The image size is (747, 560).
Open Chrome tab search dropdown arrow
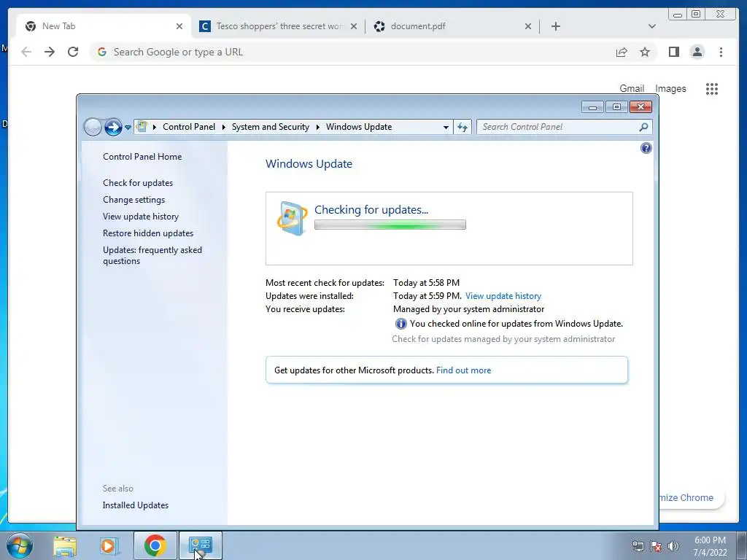pyautogui.click(x=652, y=26)
